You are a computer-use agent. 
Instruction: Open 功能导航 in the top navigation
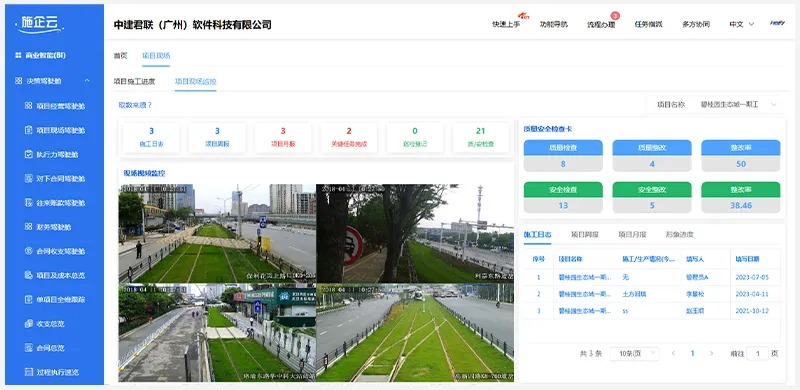coord(554,24)
